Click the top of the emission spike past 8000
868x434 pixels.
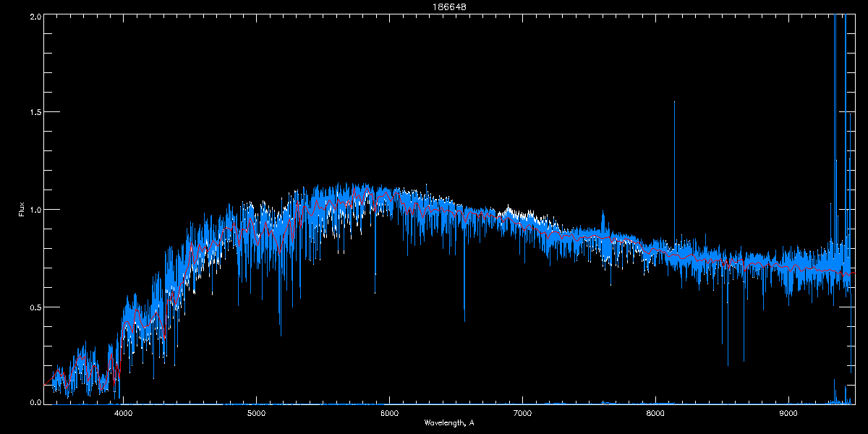(x=674, y=103)
